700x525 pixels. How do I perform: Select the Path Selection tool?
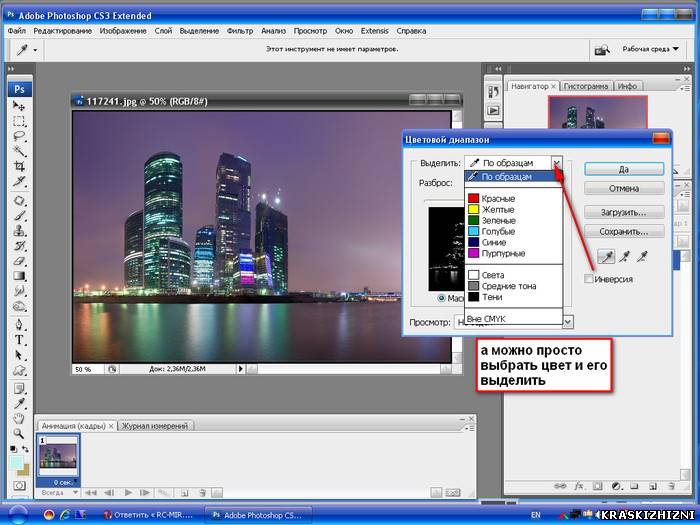pos(19,355)
